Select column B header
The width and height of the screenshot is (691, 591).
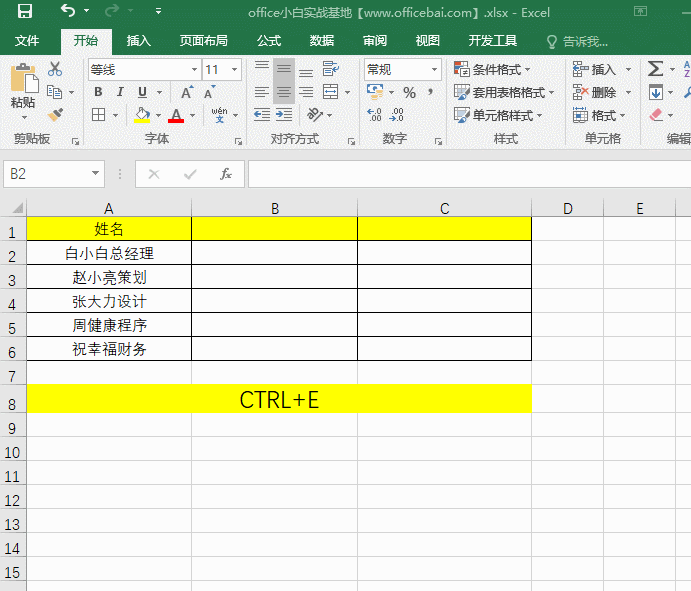point(275,208)
